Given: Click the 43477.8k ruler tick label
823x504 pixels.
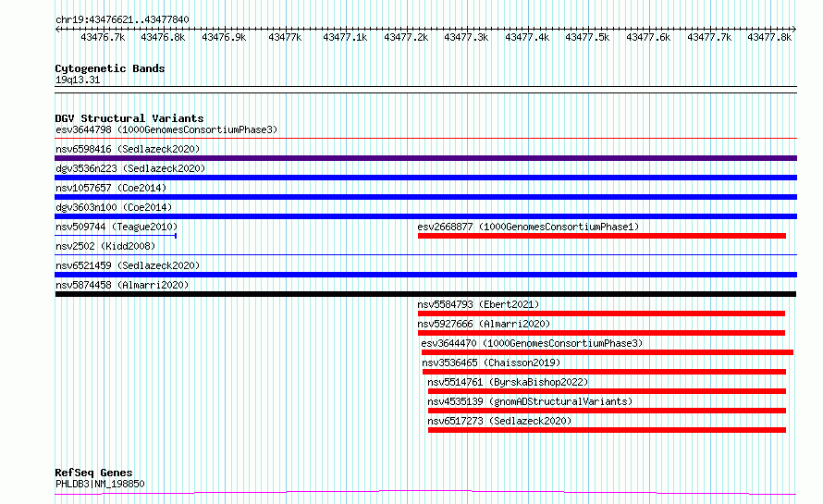Looking at the screenshot, I should (769, 37).
